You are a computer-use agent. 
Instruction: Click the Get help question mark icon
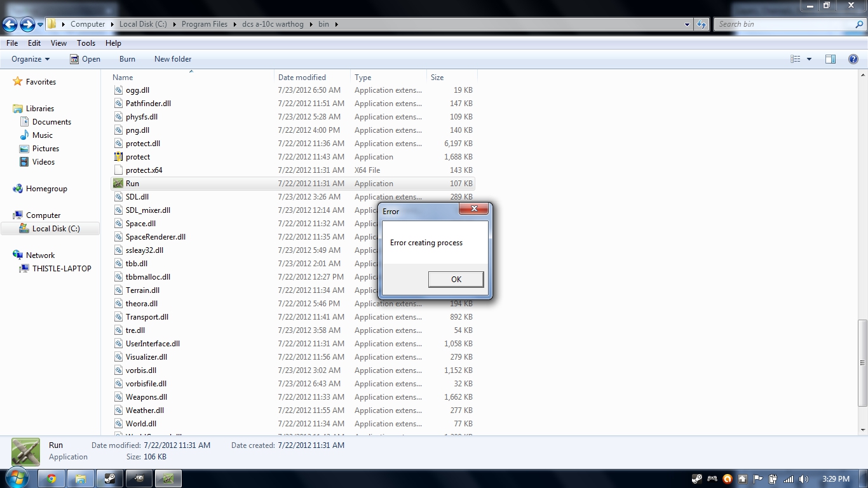(853, 59)
